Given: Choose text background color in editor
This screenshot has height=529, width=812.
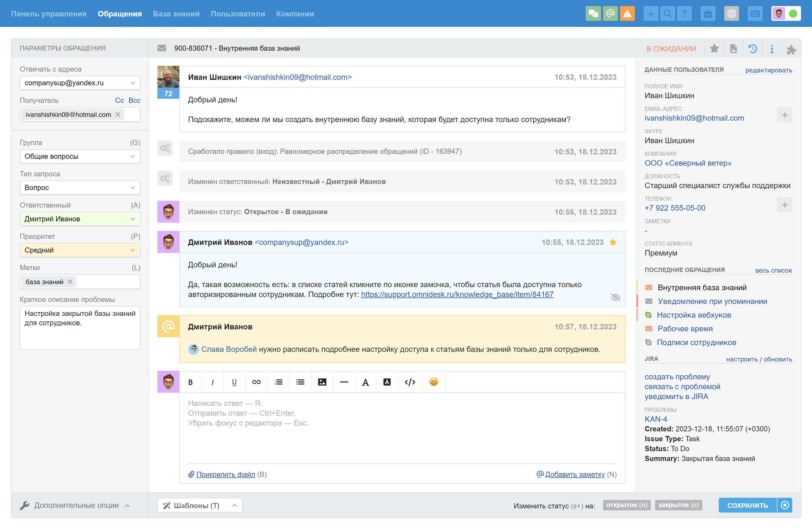Looking at the screenshot, I should pyautogui.click(x=387, y=382).
